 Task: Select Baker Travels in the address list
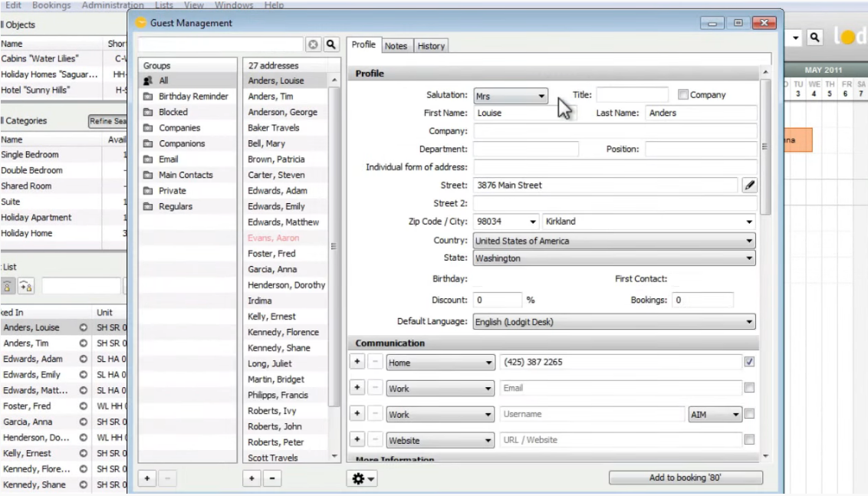(273, 128)
